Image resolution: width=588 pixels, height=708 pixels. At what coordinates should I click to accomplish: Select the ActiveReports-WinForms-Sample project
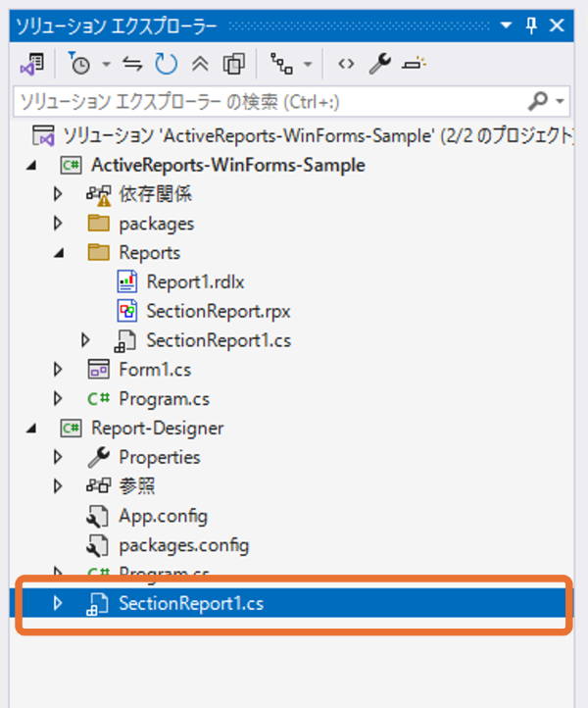227,166
